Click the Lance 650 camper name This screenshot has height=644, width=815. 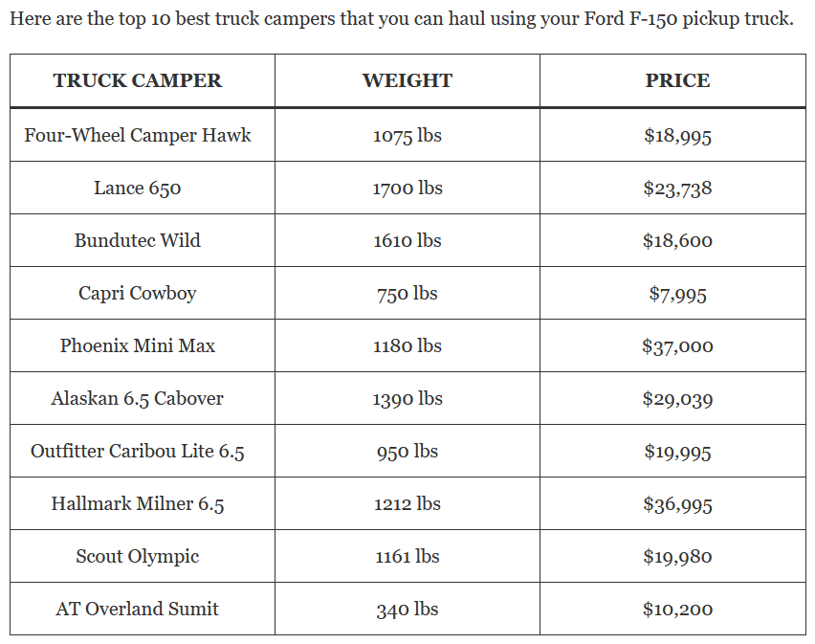click(138, 189)
